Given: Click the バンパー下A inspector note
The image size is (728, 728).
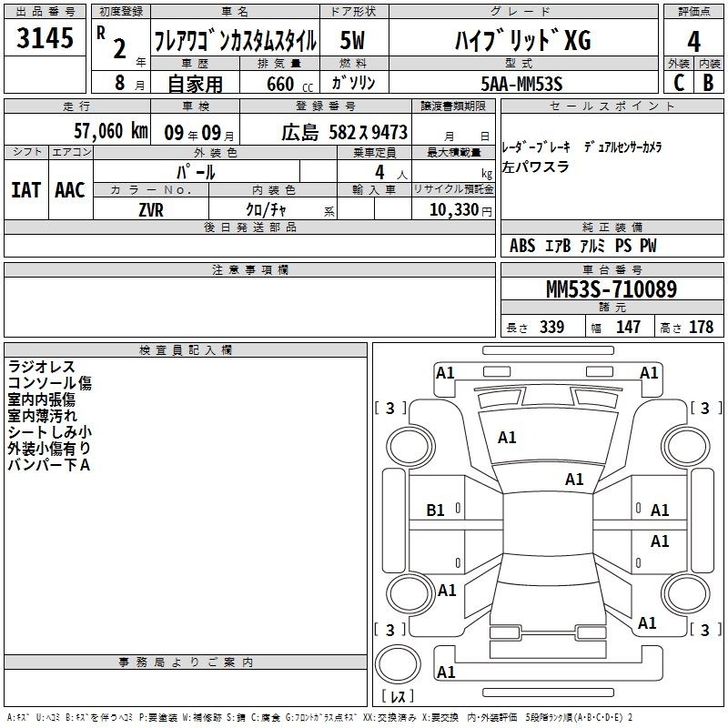Looking at the screenshot, I should coord(49,465).
